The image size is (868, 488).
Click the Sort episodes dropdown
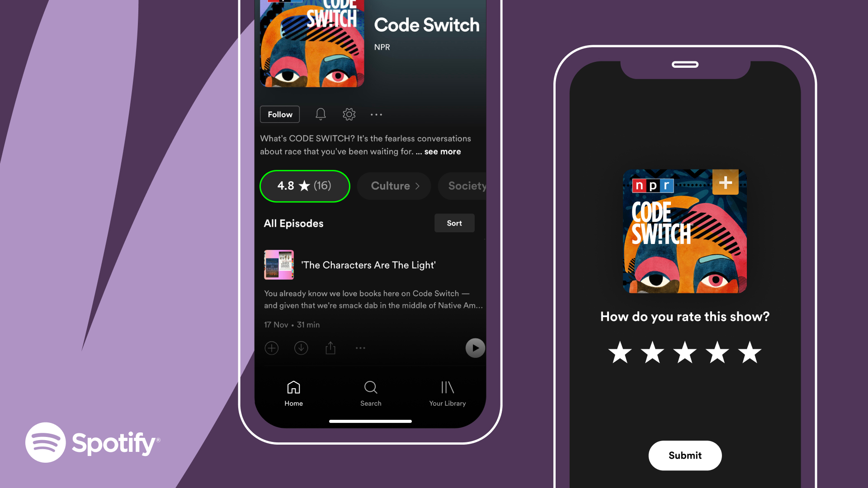click(455, 223)
